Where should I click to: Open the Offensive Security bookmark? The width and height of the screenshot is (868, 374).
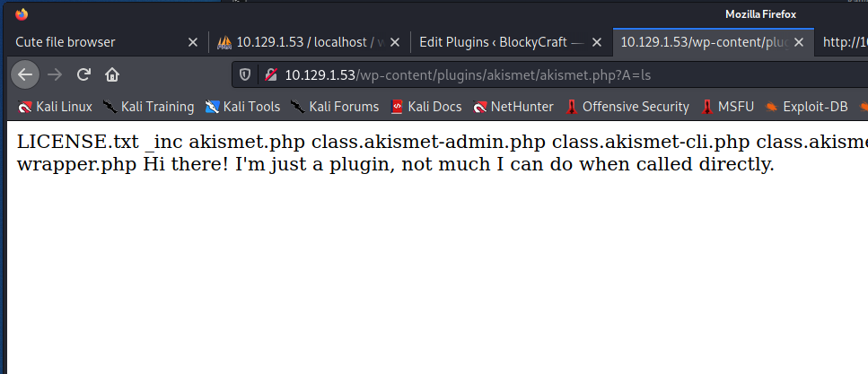point(627,107)
